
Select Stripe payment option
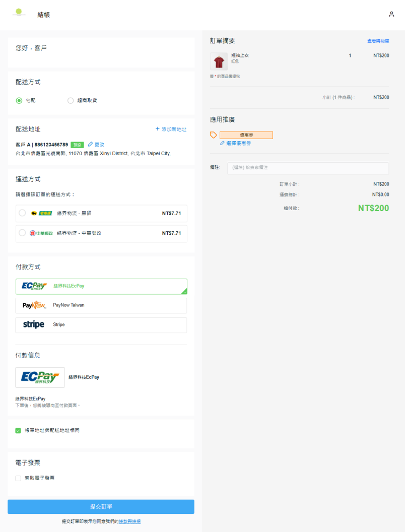[x=101, y=325]
